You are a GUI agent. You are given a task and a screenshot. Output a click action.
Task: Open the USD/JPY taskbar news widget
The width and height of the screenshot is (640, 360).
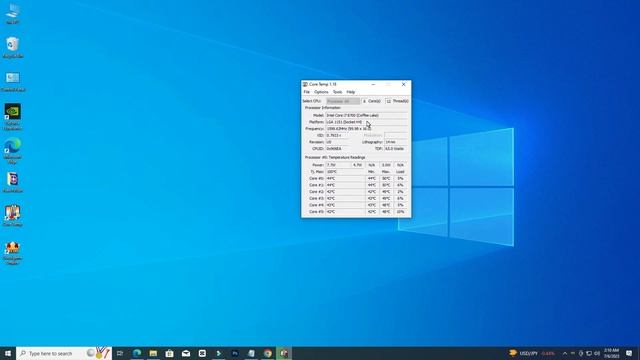point(532,353)
